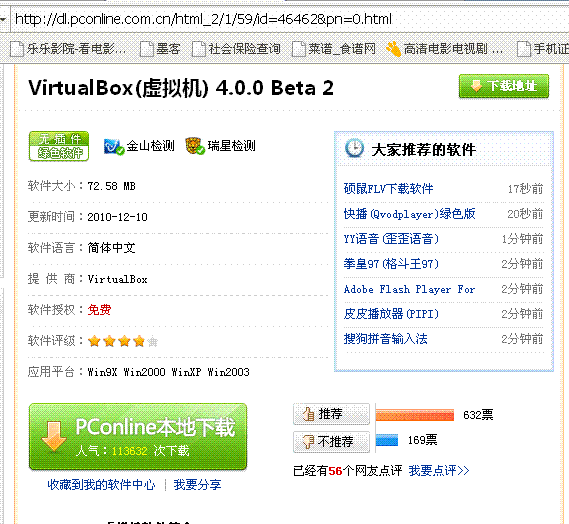569x524 pixels.
Task: Open the 硕鼠FLV下载软件 link
Action: (x=388, y=189)
